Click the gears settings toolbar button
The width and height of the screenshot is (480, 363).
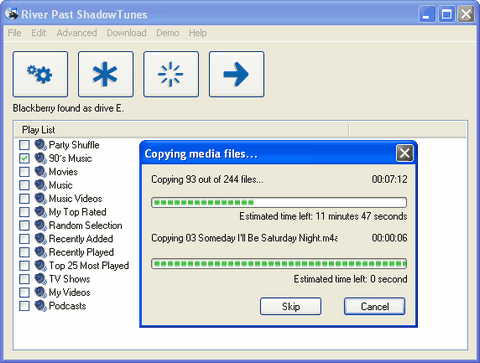40,74
